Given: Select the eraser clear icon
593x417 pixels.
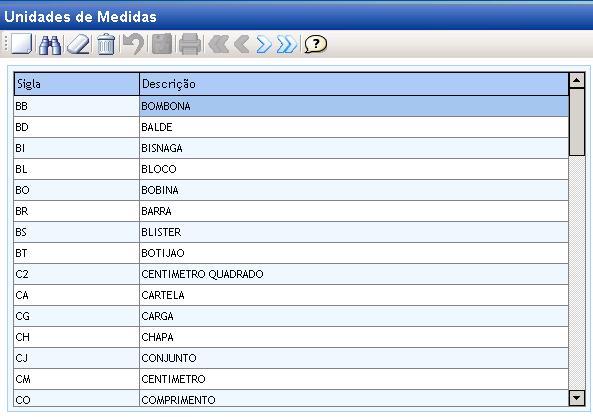Looking at the screenshot, I should coord(79,45).
